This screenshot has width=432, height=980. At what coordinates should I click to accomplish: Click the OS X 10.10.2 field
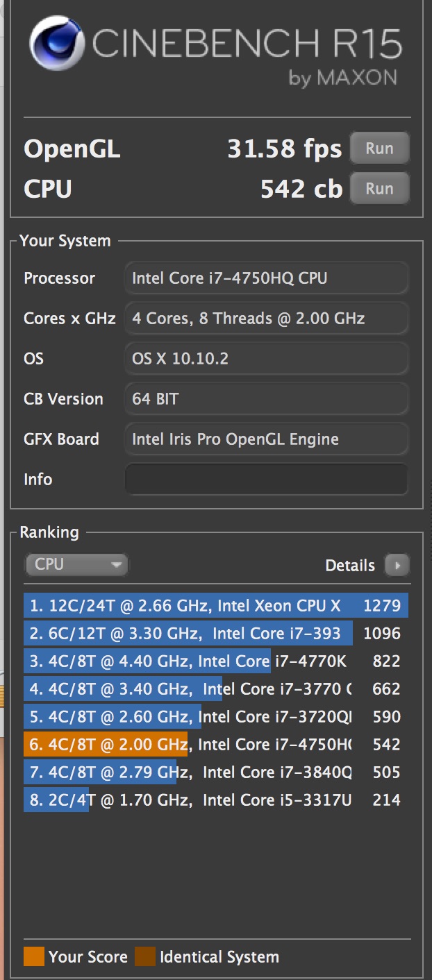[267, 359]
